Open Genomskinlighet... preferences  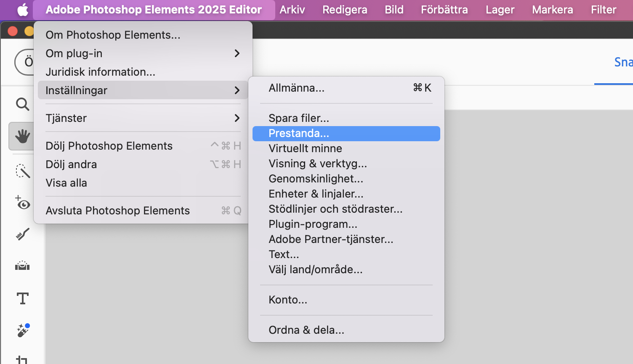pos(346,179)
